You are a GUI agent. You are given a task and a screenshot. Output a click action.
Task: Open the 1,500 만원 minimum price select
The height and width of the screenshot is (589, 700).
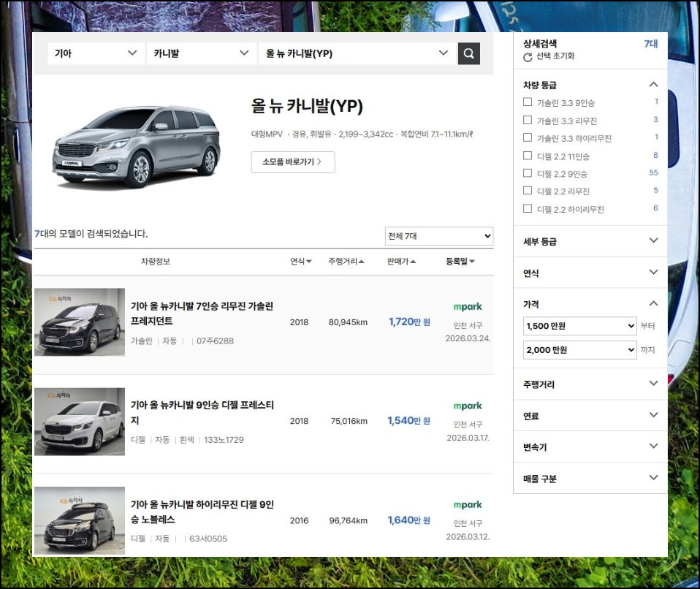click(580, 326)
